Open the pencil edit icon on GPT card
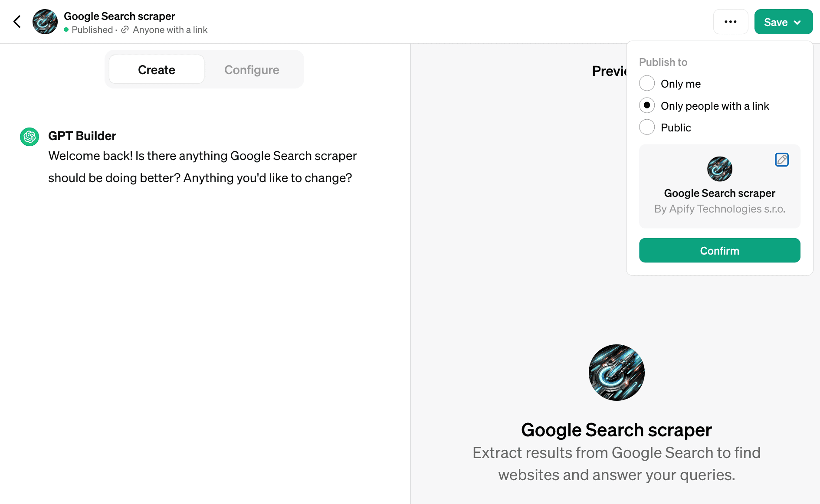The height and width of the screenshot is (504, 820). (x=782, y=160)
